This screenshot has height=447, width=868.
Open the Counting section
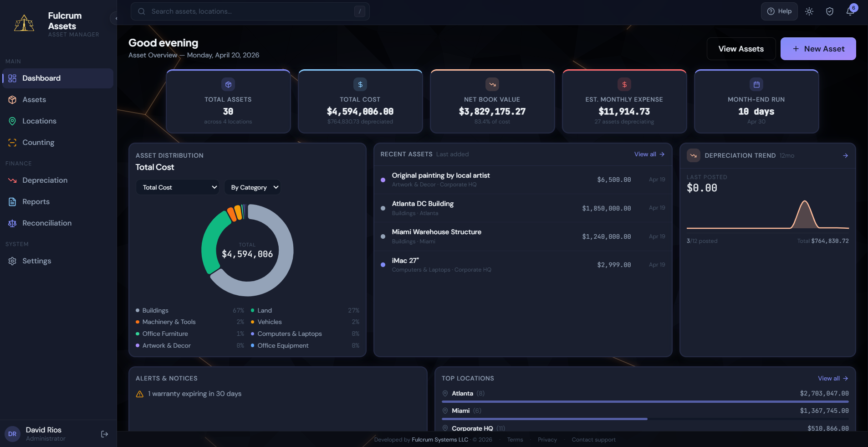point(38,142)
